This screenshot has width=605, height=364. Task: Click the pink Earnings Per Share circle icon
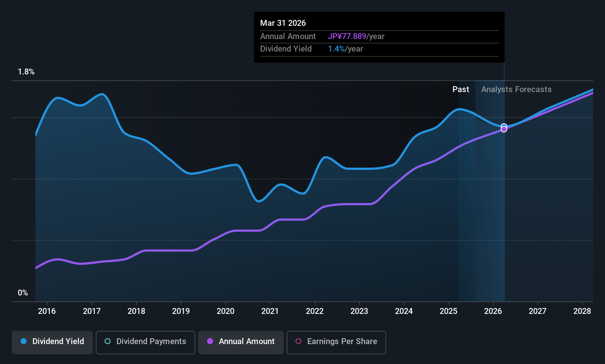pos(298,341)
